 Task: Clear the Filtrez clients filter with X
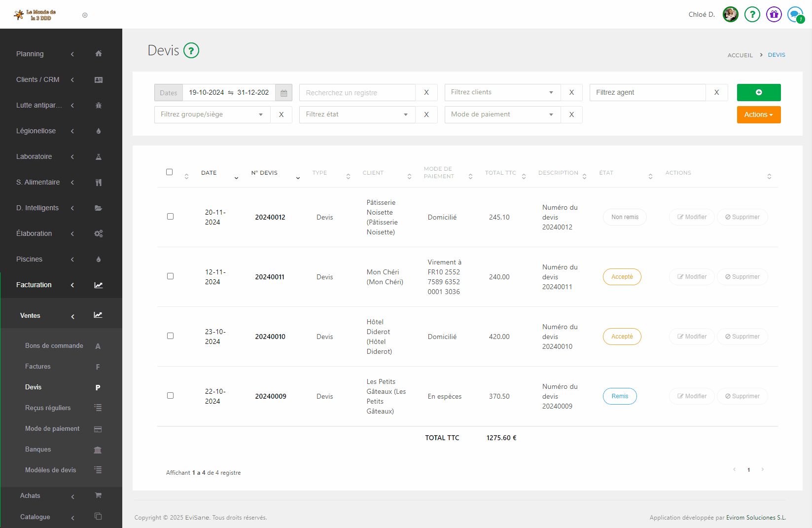[571, 92]
